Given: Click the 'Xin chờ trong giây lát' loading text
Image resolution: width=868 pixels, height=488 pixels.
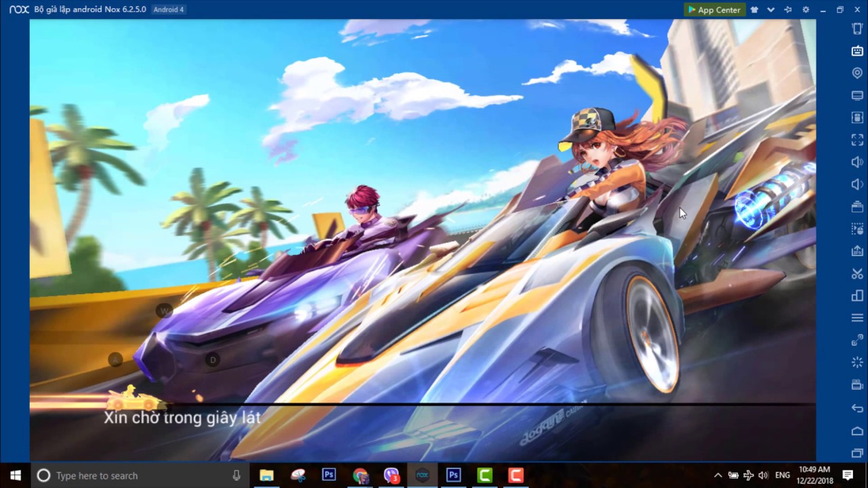Looking at the screenshot, I should click(x=182, y=418).
